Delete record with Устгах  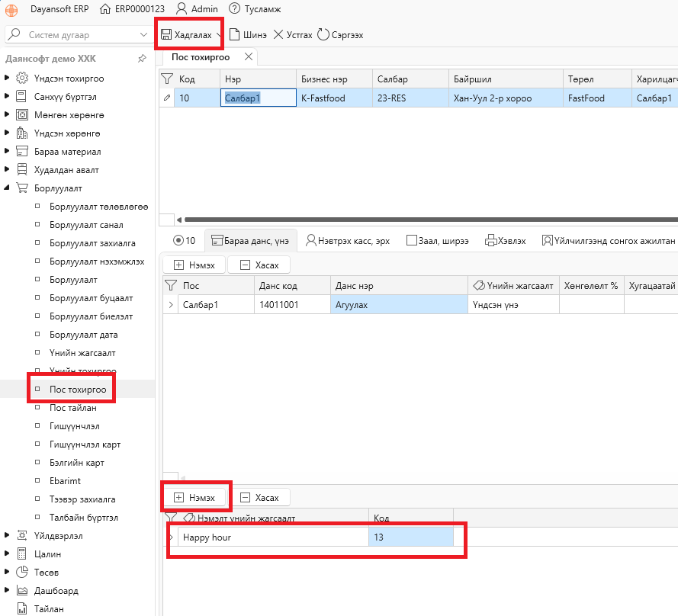pyautogui.click(x=293, y=34)
